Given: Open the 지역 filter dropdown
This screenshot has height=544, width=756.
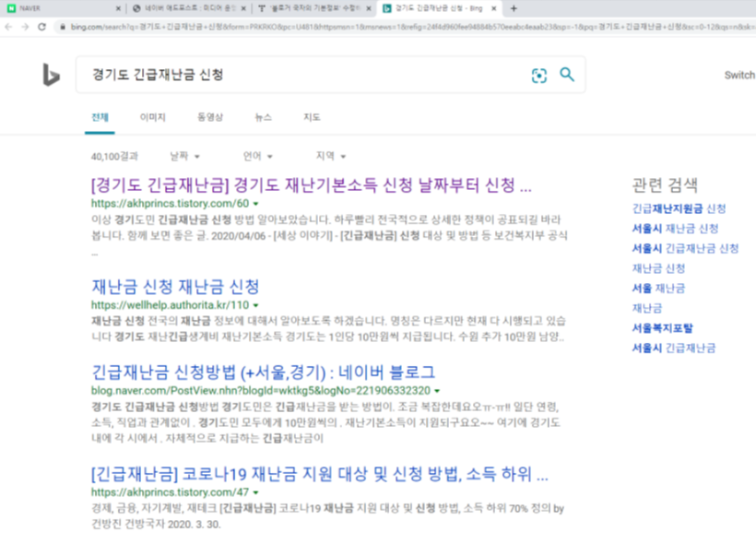Looking at the screenshot, I should coord(331,156).
